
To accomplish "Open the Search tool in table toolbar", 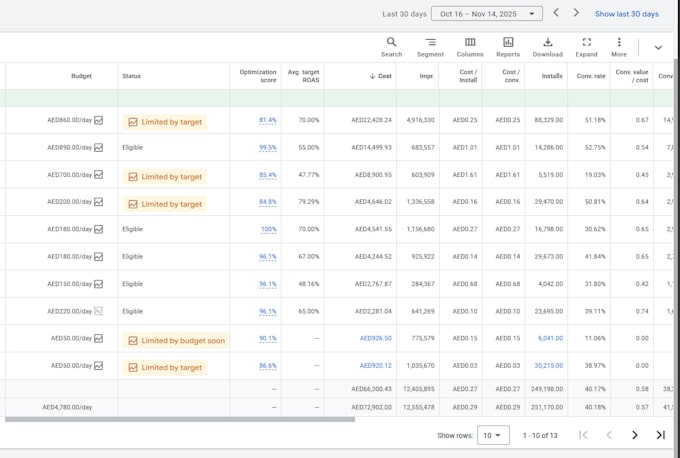I will click(x=391, y=47).
